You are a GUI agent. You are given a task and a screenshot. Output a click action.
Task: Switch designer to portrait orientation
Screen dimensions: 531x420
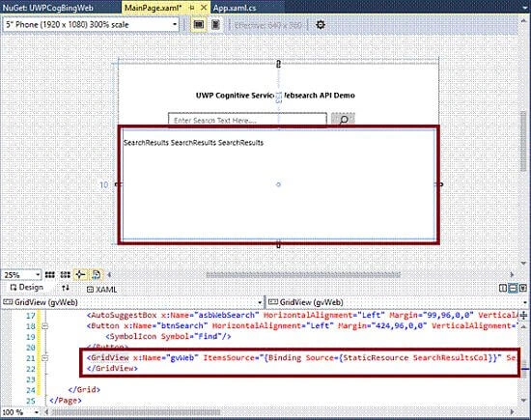click(x=215, y=24)
